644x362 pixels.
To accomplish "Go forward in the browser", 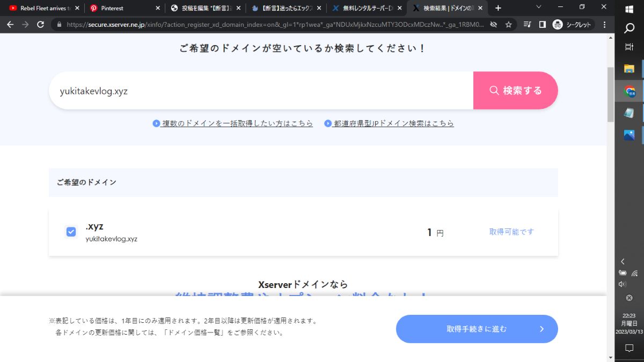I will pos(25,25).
